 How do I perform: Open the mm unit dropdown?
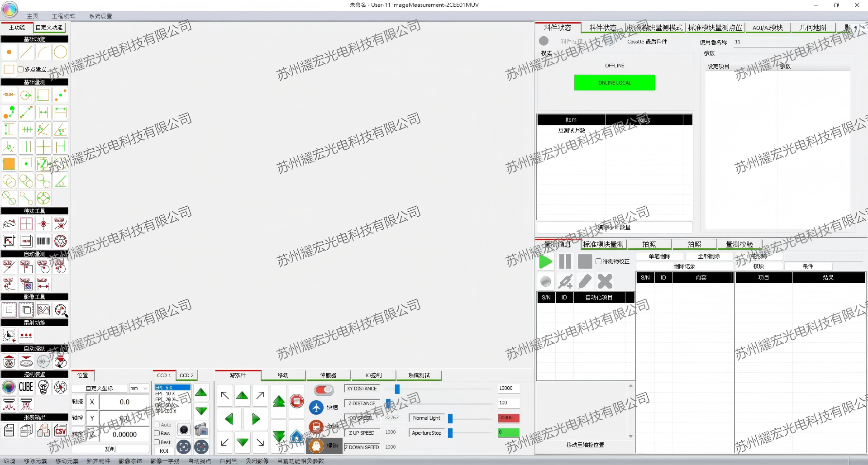[139, 389]
